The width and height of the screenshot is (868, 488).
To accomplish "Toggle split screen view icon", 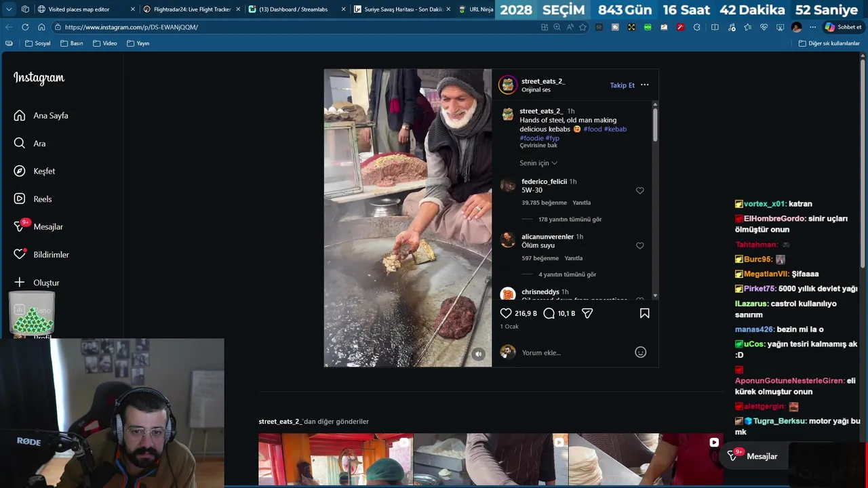I will [715, 27].
